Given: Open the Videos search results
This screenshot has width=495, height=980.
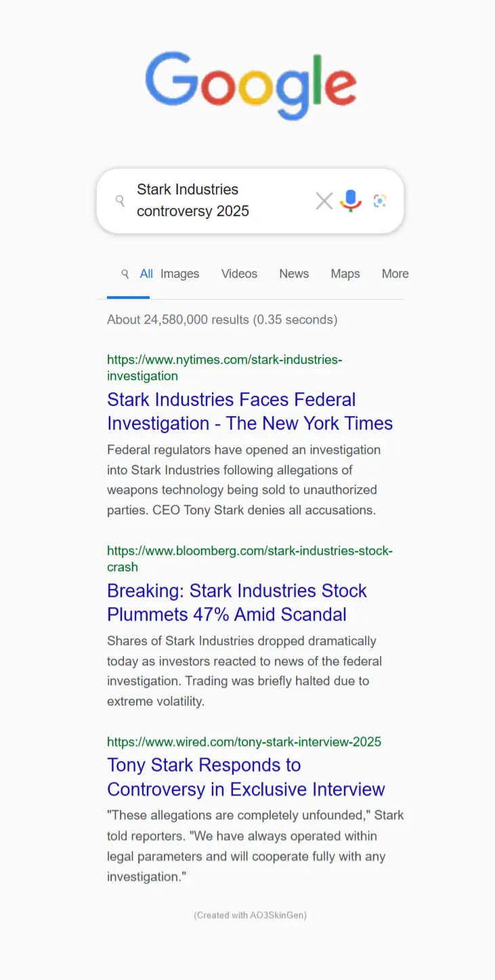Looking at the screenshot, I should [x=239, y=274].
